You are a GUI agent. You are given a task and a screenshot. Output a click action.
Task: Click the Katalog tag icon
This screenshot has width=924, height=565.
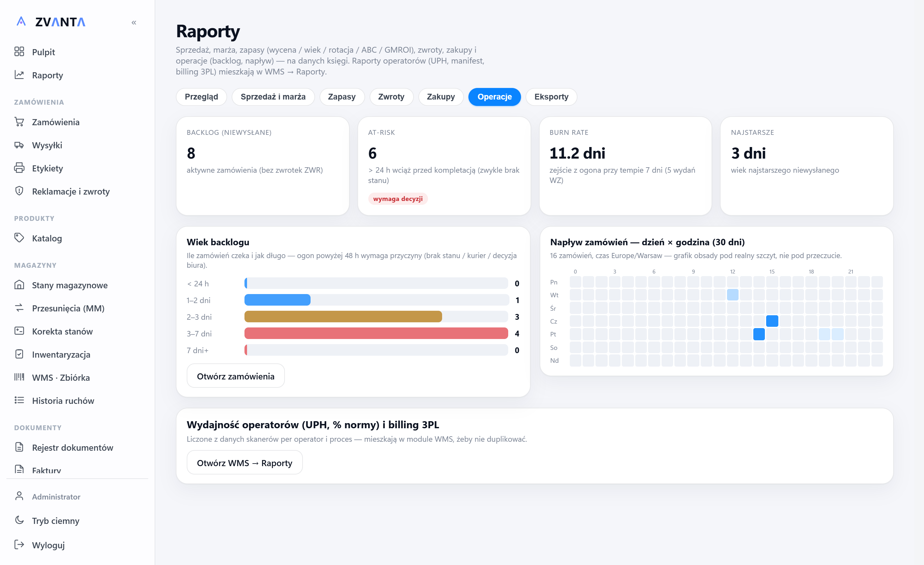point(19,238)
